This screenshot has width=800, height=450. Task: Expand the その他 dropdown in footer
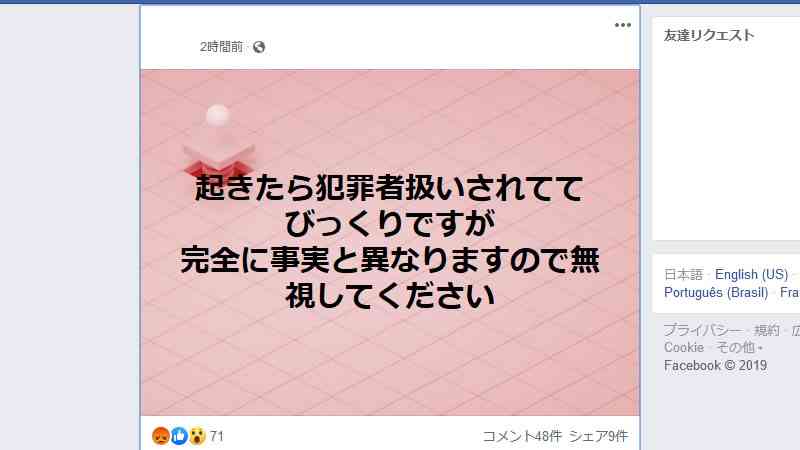click(x=739, y=347)
